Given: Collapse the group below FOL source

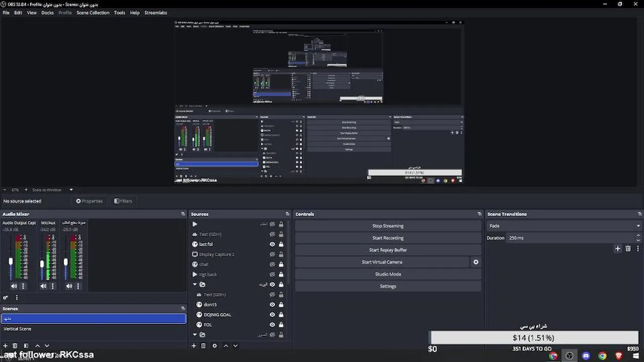Looking at the screenshot, I should tap(195, 335).
